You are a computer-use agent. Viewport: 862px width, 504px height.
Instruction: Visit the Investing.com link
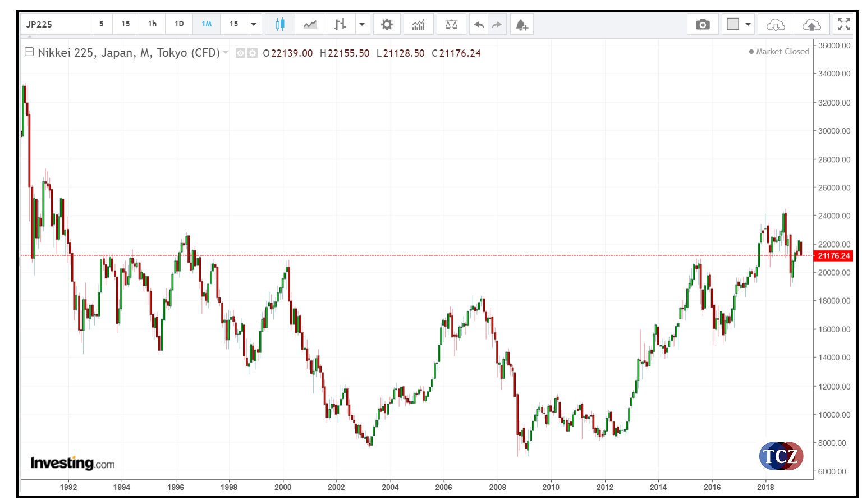point(71,462)
